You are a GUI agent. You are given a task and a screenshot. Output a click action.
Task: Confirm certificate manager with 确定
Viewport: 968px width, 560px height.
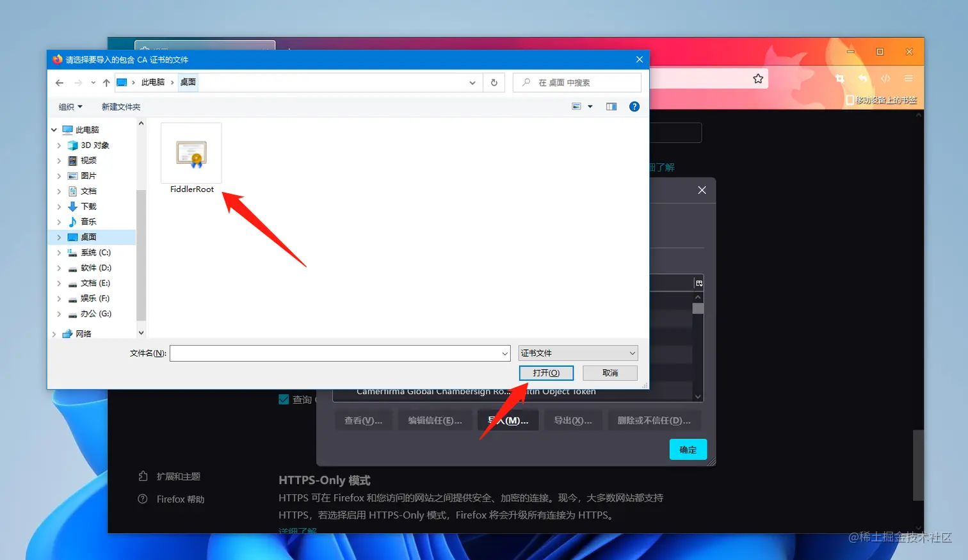point(688,450)
